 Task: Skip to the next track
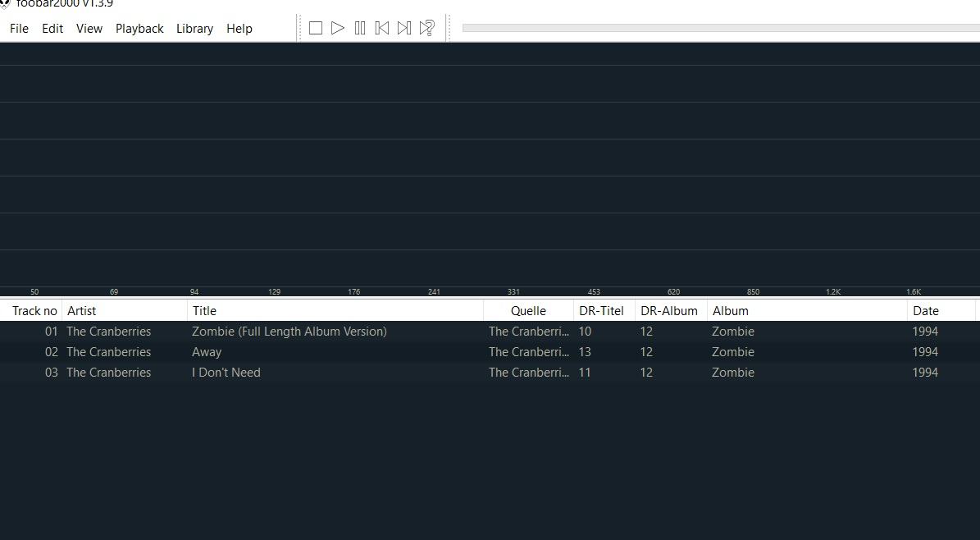click(404, 28)
